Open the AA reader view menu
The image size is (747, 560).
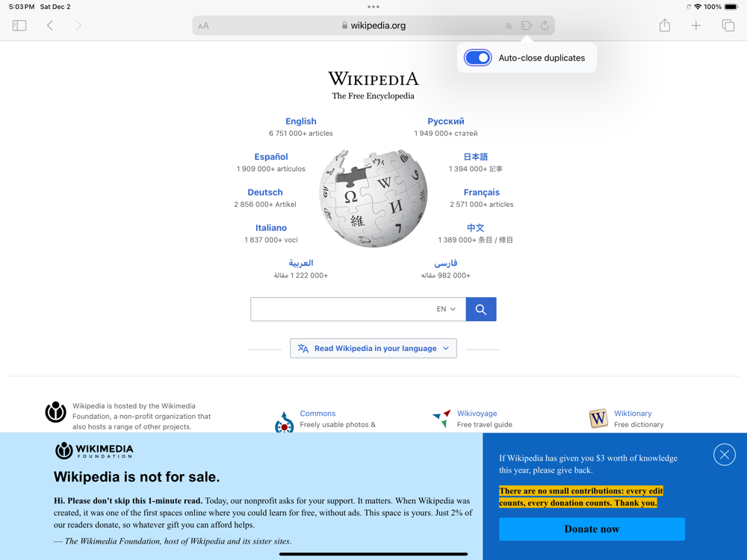tap(203, 25)
